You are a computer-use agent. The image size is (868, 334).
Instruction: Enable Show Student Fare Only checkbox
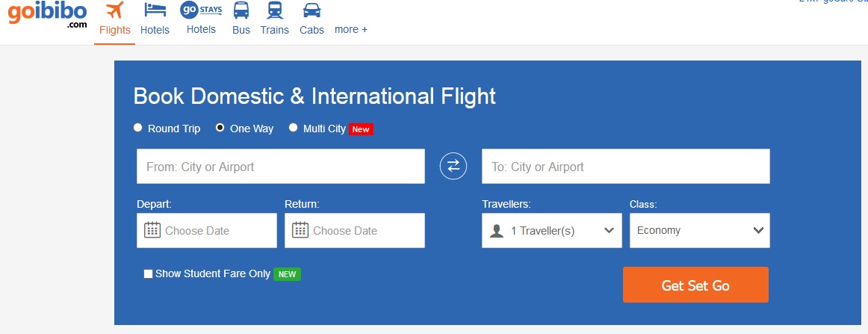148,273
